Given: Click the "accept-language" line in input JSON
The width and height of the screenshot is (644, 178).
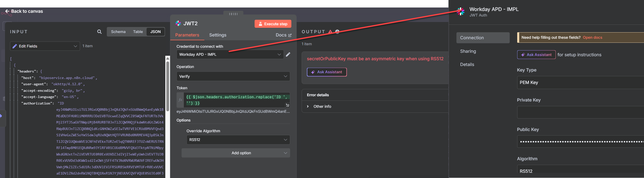Looking at the screenshot, I should click(x=50, y=97).
